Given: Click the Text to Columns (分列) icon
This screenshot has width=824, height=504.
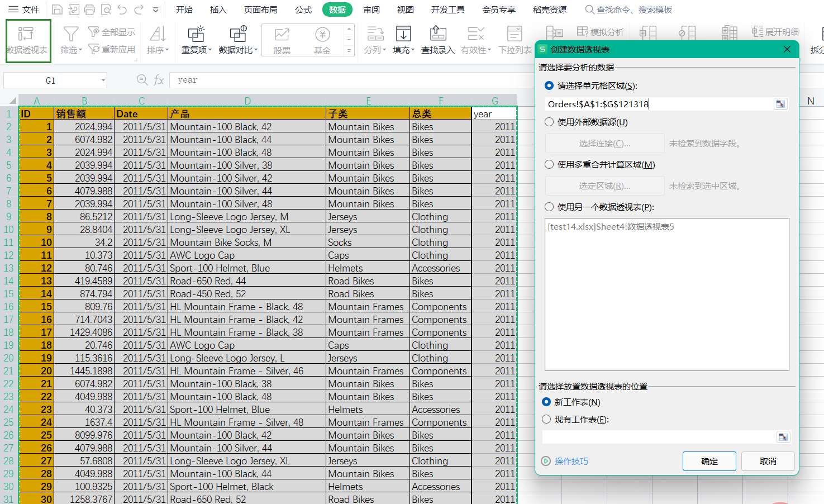Looking at the screenshot, I should [375, 34].
